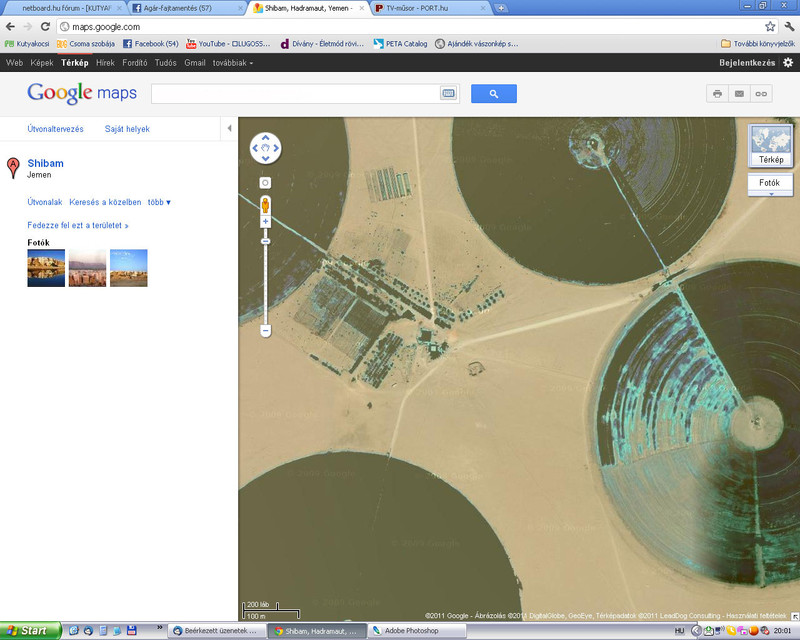
Task: Click the browser forward arrow
Action: coord(28,27)
